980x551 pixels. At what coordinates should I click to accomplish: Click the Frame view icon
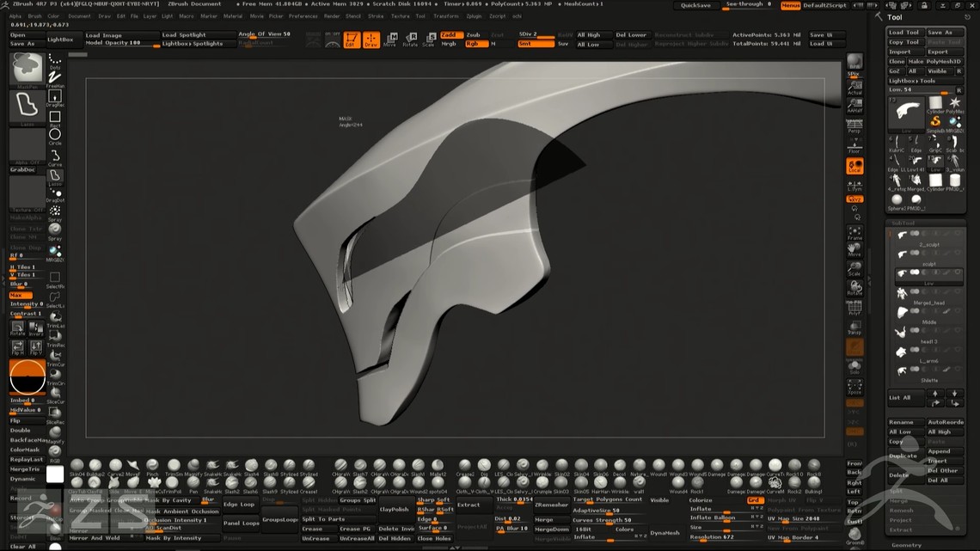pos(854,233)
